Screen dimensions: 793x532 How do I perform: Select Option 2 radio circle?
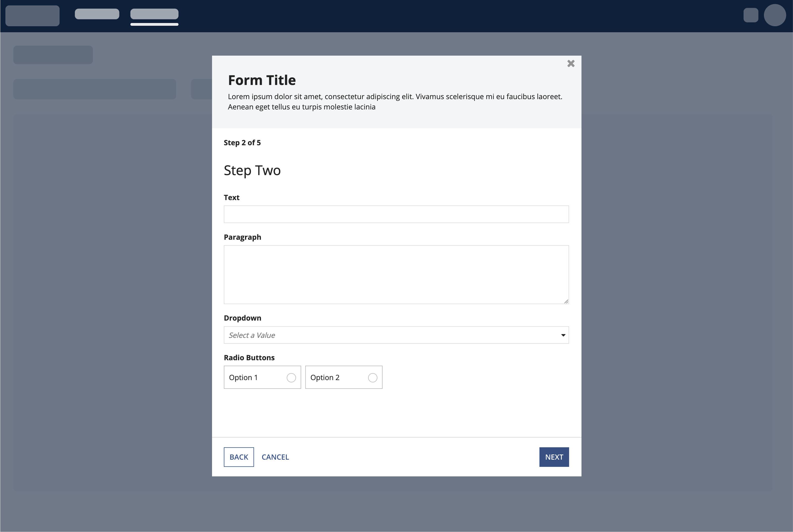click(x=372, y=377)
